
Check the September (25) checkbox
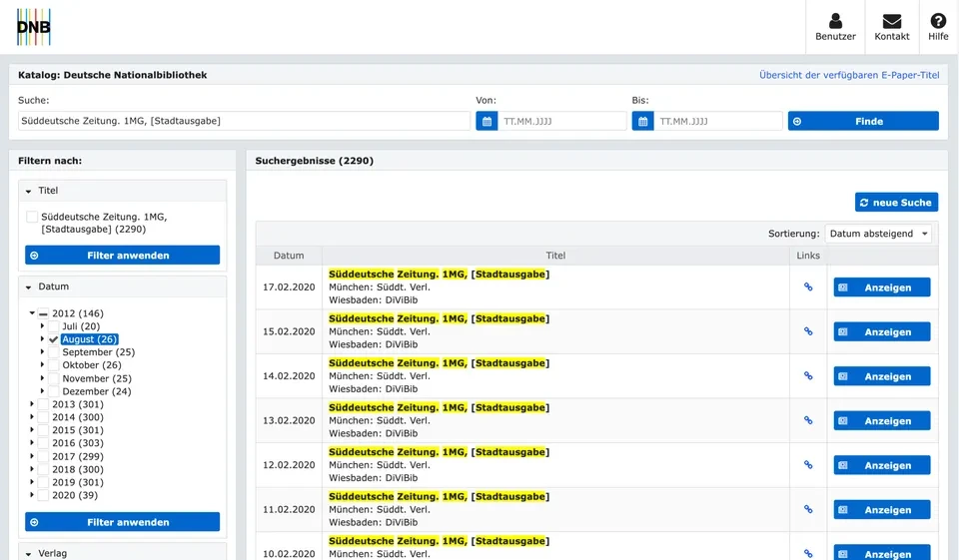tap(53, 352)
